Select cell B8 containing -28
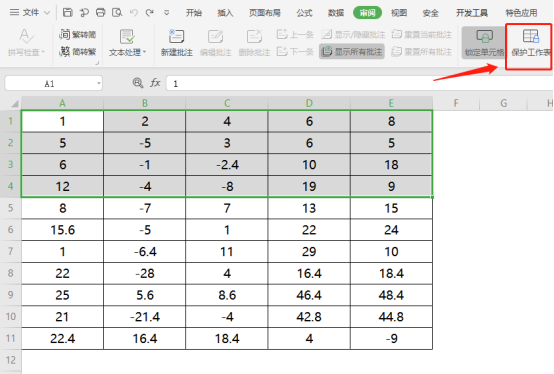The image size is (554, 374). point(145,273)
